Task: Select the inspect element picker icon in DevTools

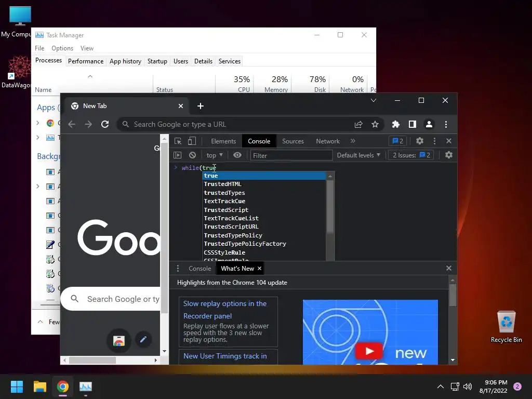Action: (x=178, y=141)
